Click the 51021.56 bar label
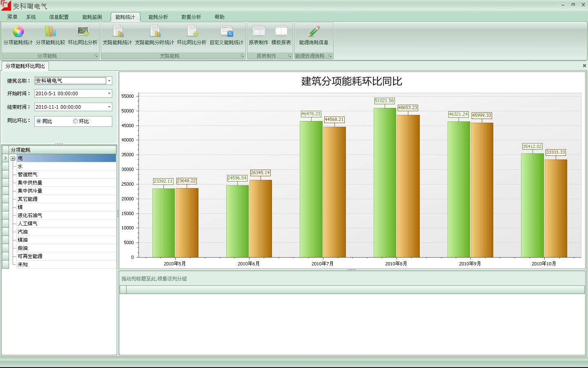The height and width of the screenshot is (368, 588). [384, 101]
